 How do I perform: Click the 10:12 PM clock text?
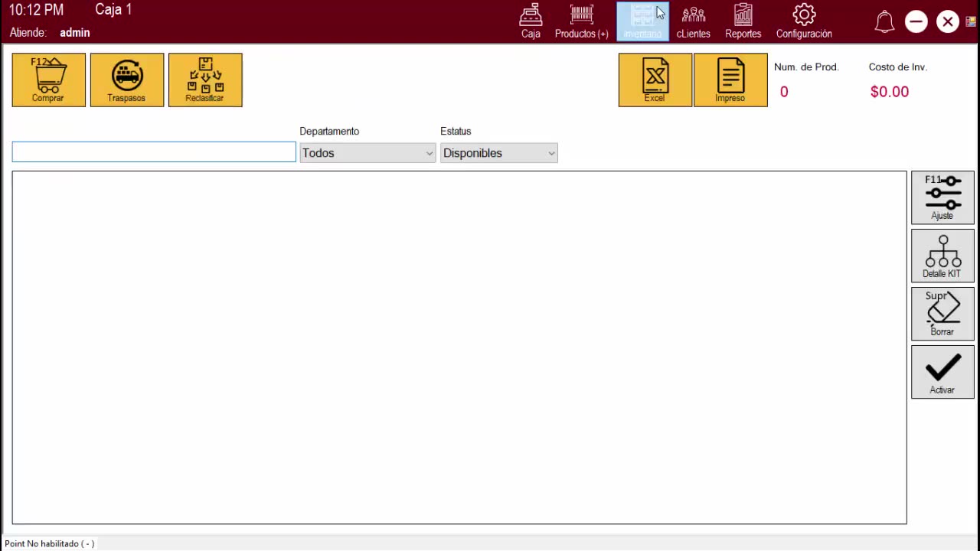pyautogui.click(x=36, y=10)
